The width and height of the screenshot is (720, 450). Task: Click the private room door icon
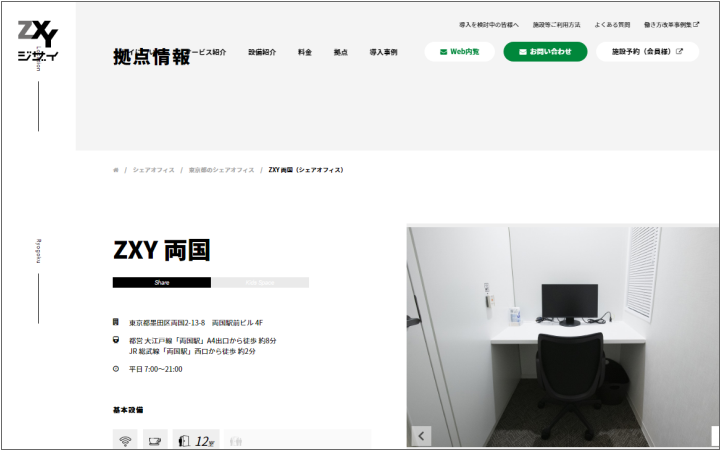click(184, 441)
